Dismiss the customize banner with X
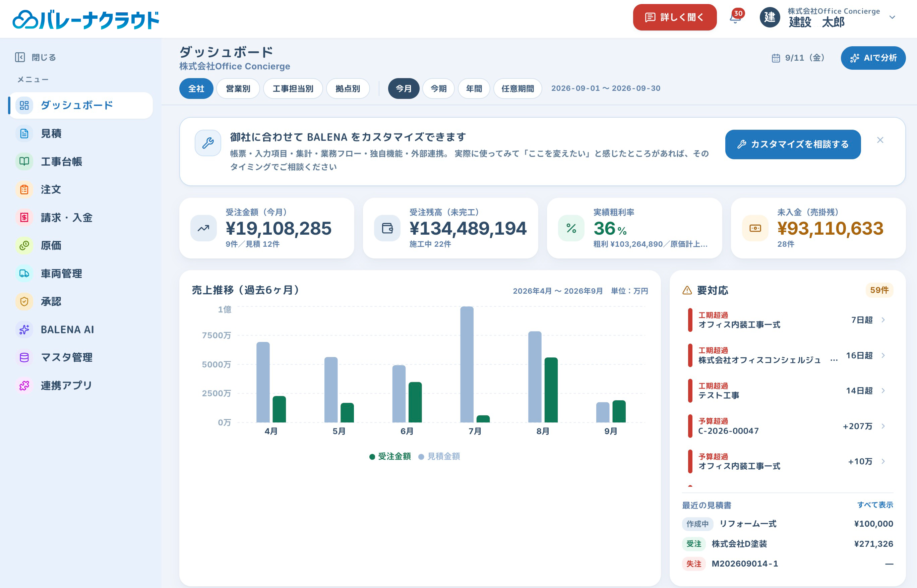Viewport: 917px width, 588px height. click(x=880, y=140)
